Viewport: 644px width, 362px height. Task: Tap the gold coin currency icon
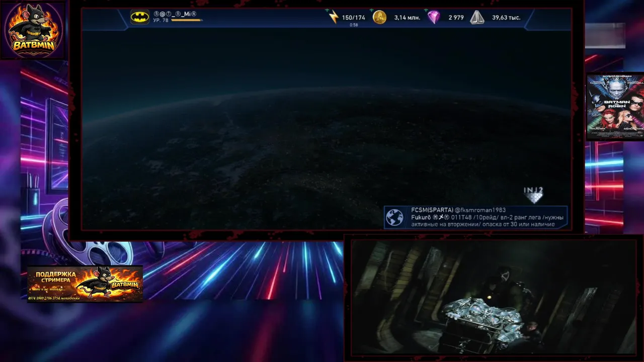(379, 17)
